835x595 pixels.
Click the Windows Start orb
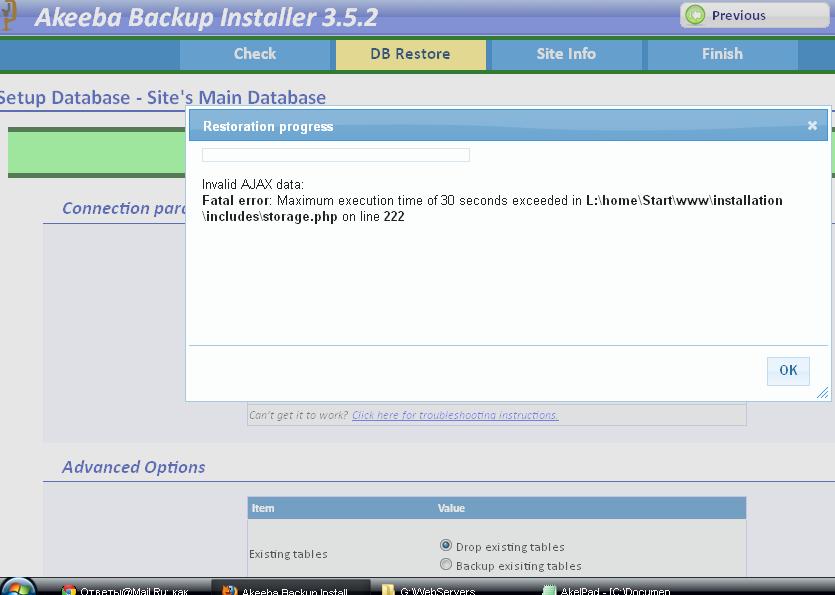(19, 588)
